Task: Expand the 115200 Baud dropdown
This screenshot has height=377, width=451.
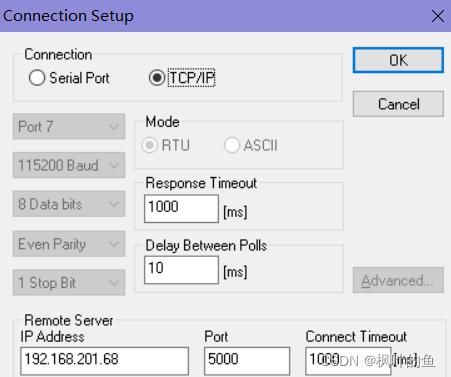Action: click(69, 165)
